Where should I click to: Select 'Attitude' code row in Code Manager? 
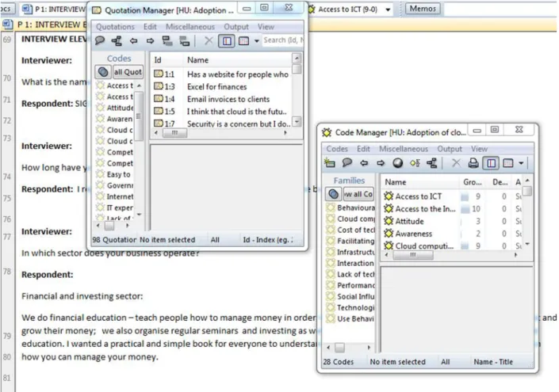tap(453, 221)
